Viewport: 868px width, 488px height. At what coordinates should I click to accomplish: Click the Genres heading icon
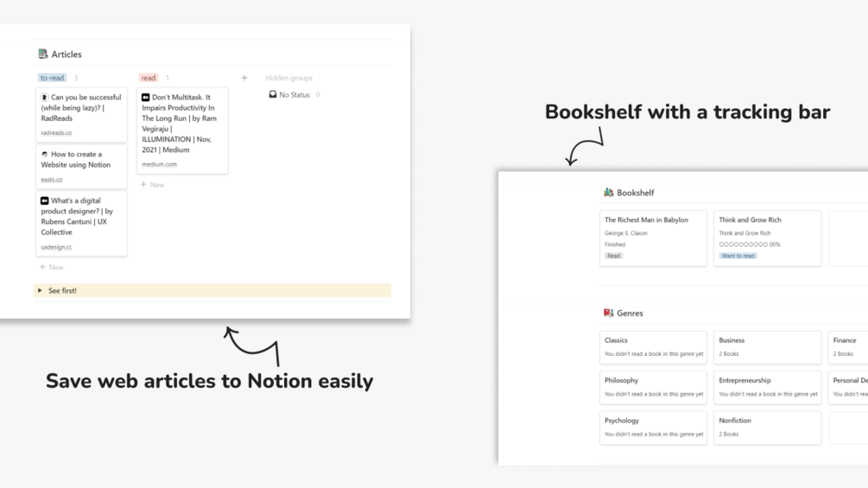tap(608, 313)
